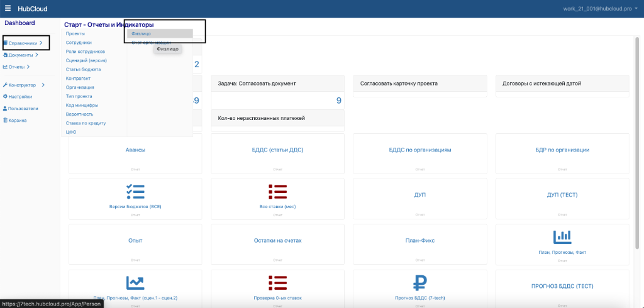Open the Пользователи page from sidebar
Screen dimensions: 644x308
[x=20, y=108]
